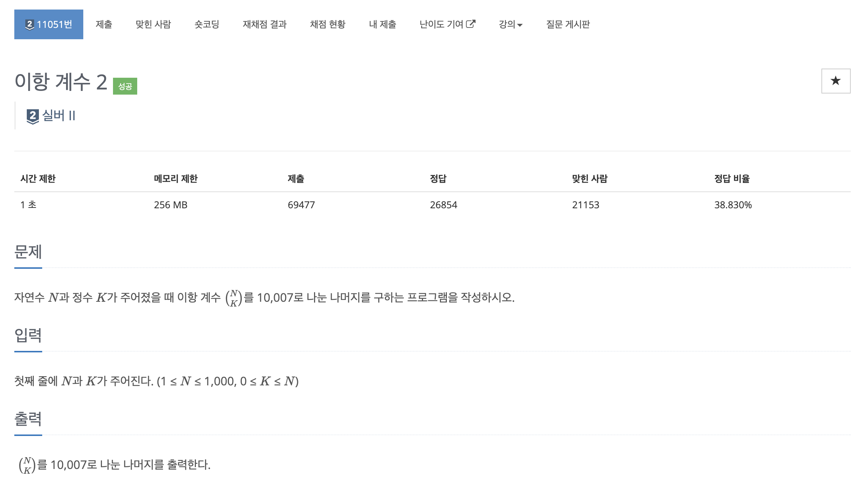Expand the 강의 dropdown menu

point(510,25)
